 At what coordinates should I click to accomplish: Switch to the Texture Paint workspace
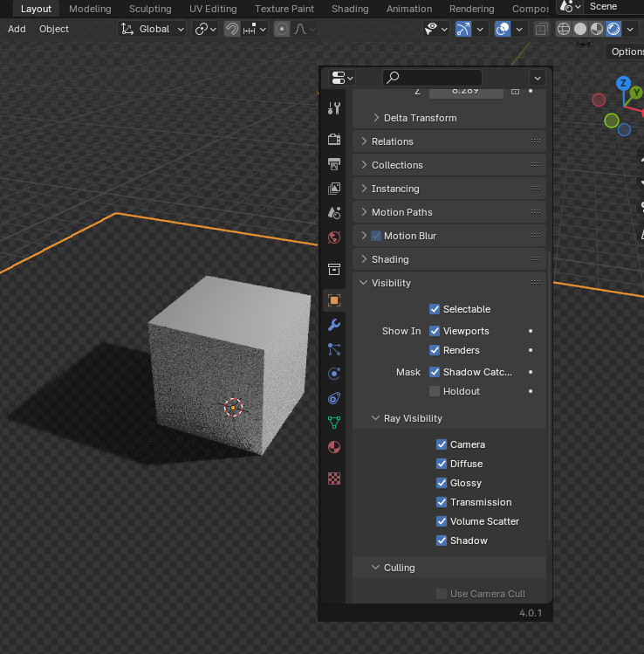pyautogui.click(x=284, y=9)
